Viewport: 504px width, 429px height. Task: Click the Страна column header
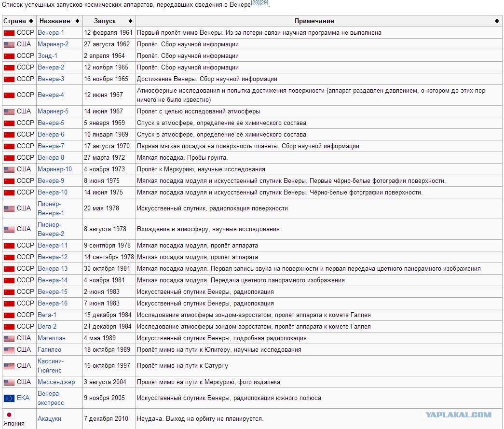(x=19, y=21)
